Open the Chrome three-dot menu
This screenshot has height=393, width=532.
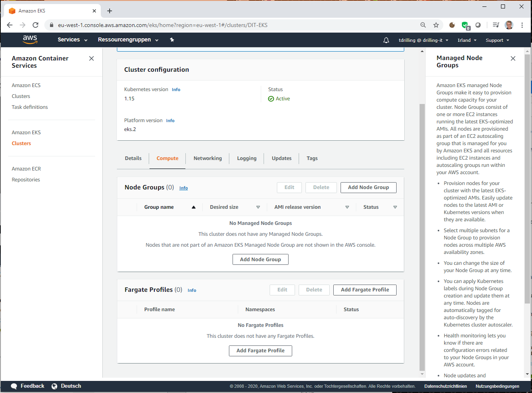(522, 25)
